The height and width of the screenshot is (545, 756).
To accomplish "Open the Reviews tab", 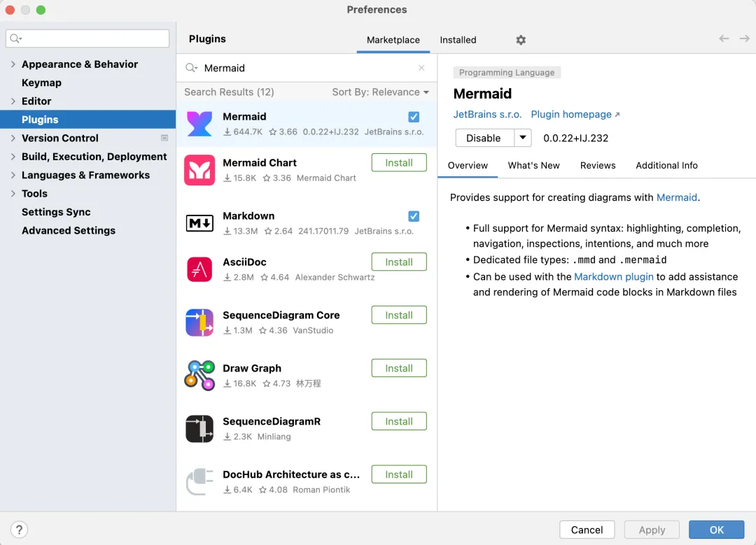I will coord(598,165).
